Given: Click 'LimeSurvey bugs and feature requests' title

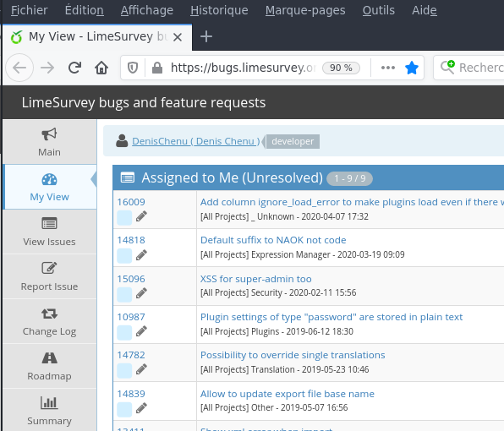Looking at the screenshot, I should [144, 103].
